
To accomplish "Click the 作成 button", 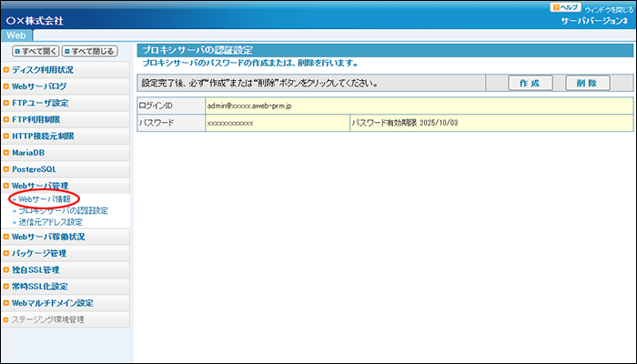I will 518,83.
